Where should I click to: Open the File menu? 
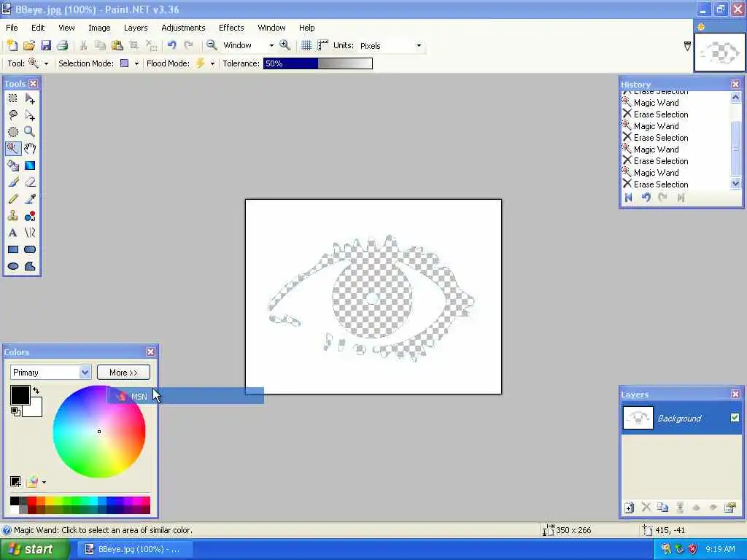click(x=12, y=28)
